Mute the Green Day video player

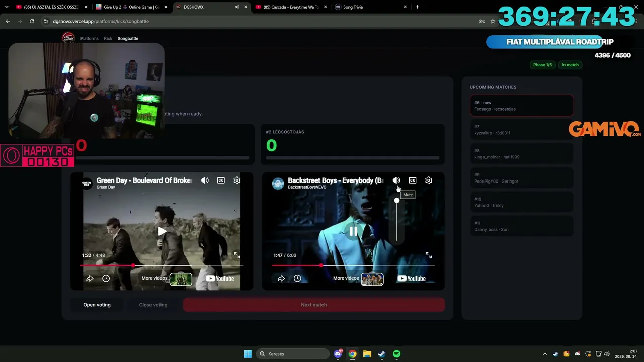point(205,180)
